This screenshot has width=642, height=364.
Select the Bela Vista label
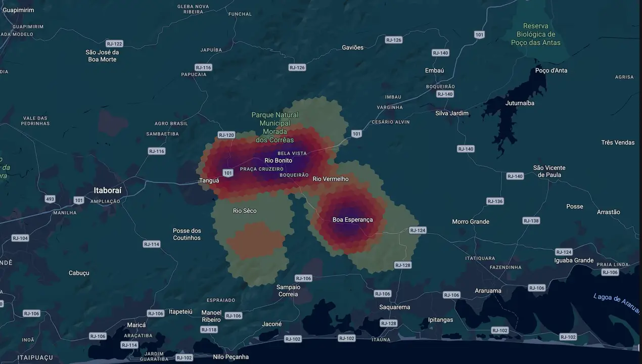(x=292, y=153)
